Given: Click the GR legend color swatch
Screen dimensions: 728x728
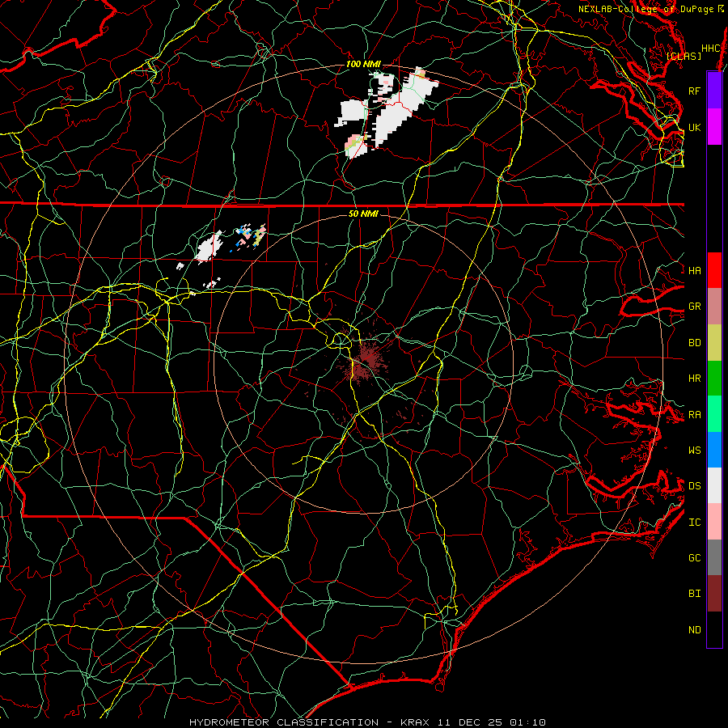Looking at the screenshot, I should click(714, 307).
